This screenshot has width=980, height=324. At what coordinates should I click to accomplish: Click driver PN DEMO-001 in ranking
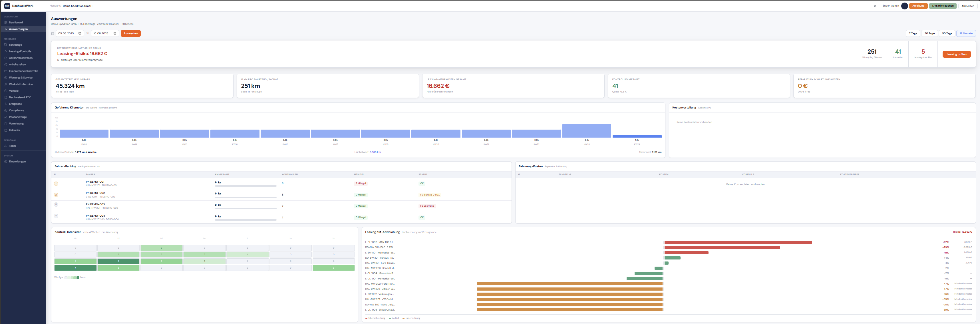(95, 182)
